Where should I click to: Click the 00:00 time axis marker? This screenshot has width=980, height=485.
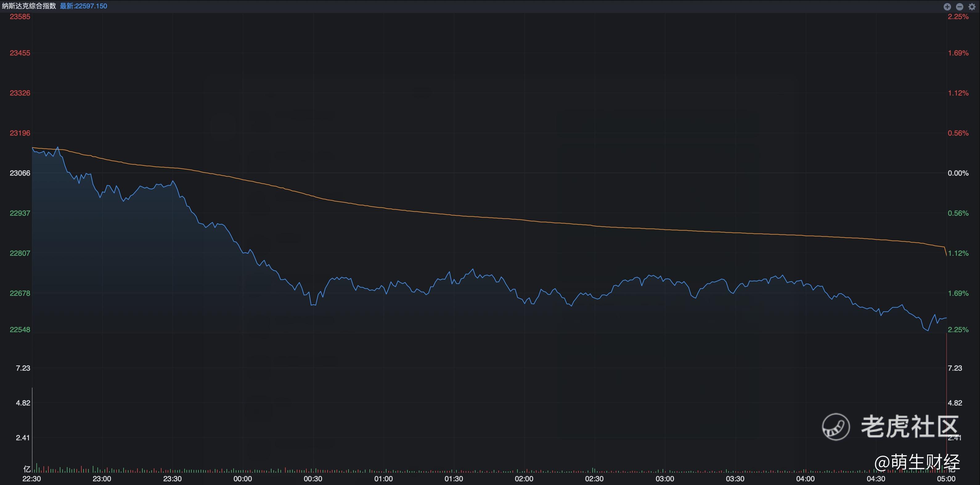pos(242,479)
